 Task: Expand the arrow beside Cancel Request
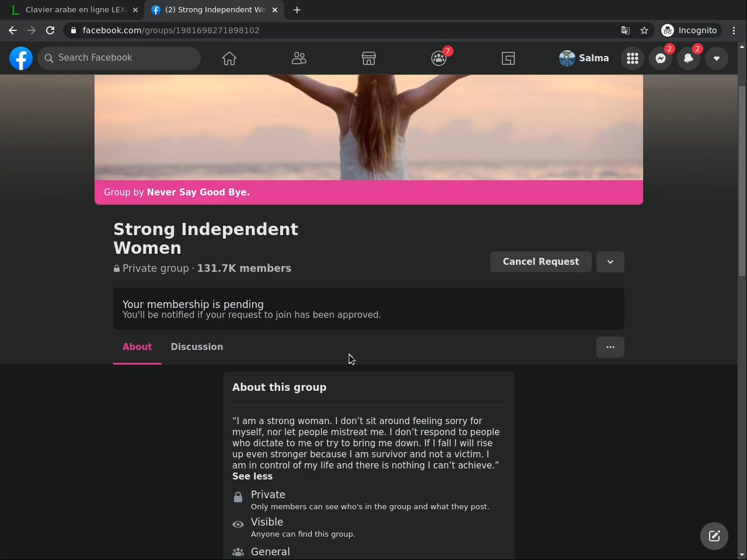point(610,262)
